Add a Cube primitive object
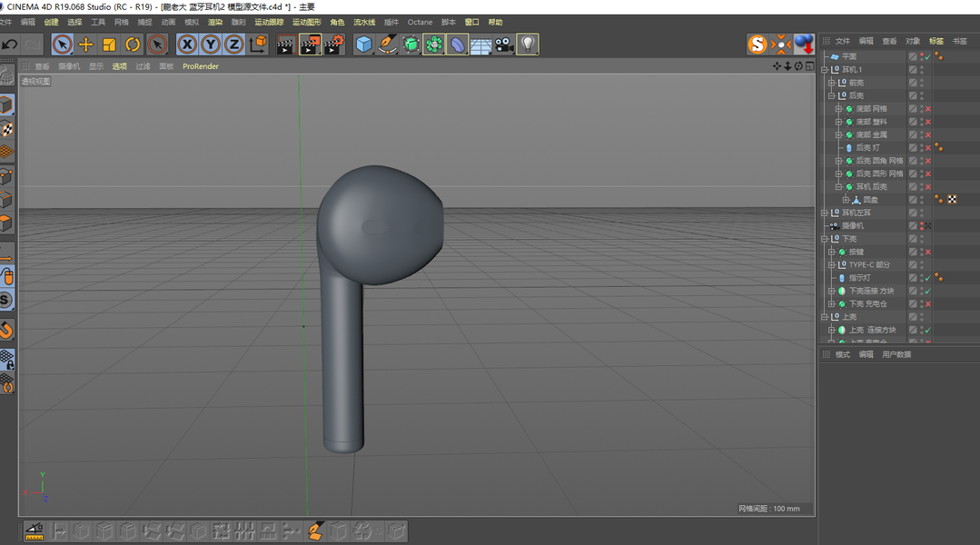The image size is (980, 545). pos(363,45)
